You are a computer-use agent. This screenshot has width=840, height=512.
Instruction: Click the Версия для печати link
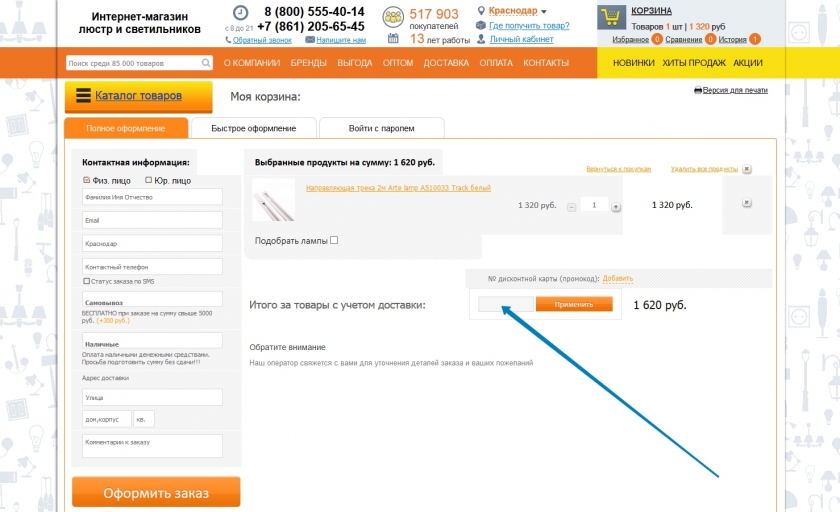click(735, 90)
